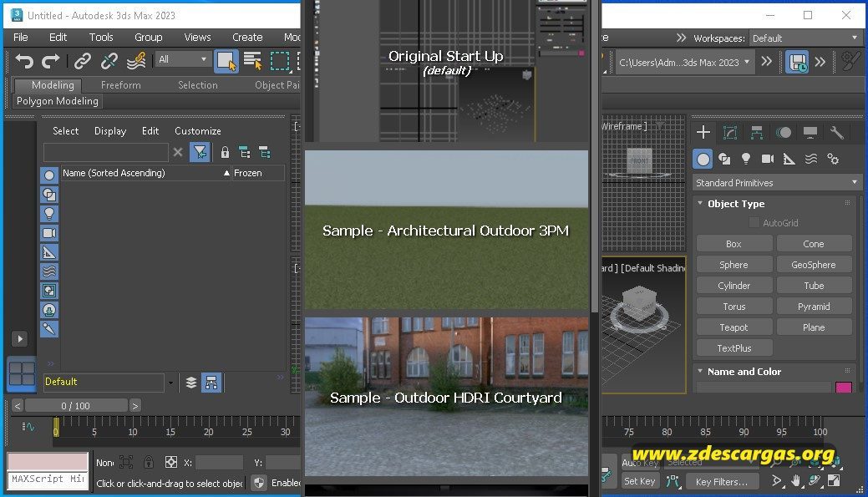Open the Modify panel tab icon
868x497 pixels.
click(730, 132)
